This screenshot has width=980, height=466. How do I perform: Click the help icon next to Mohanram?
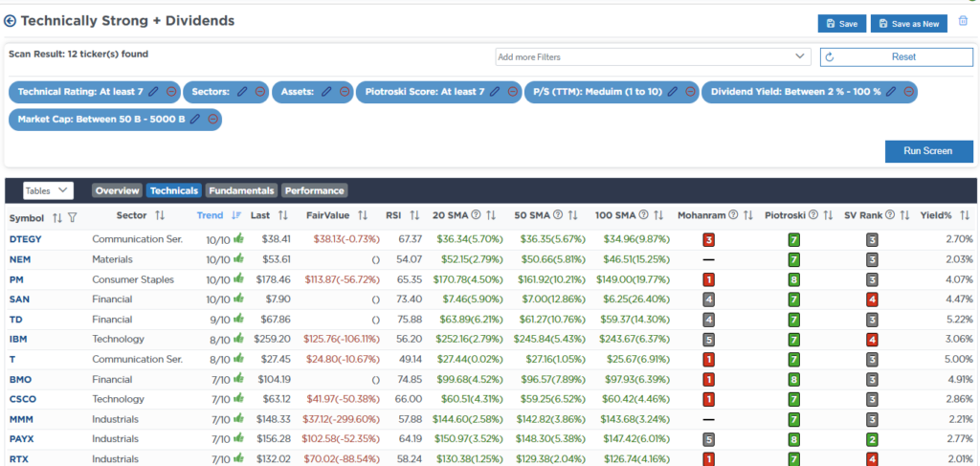tap(733, 216)
